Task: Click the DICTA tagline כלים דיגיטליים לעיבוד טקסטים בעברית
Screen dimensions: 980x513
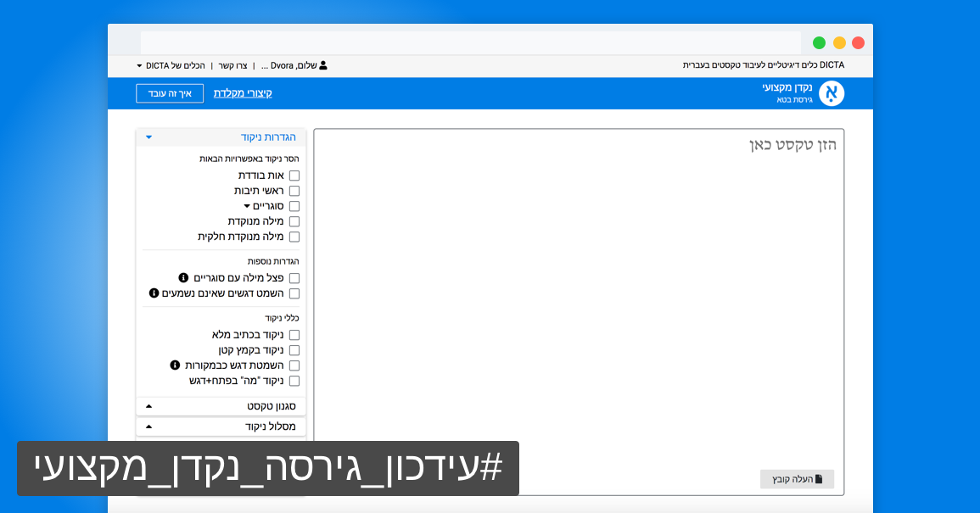Action: coord(764,65)
